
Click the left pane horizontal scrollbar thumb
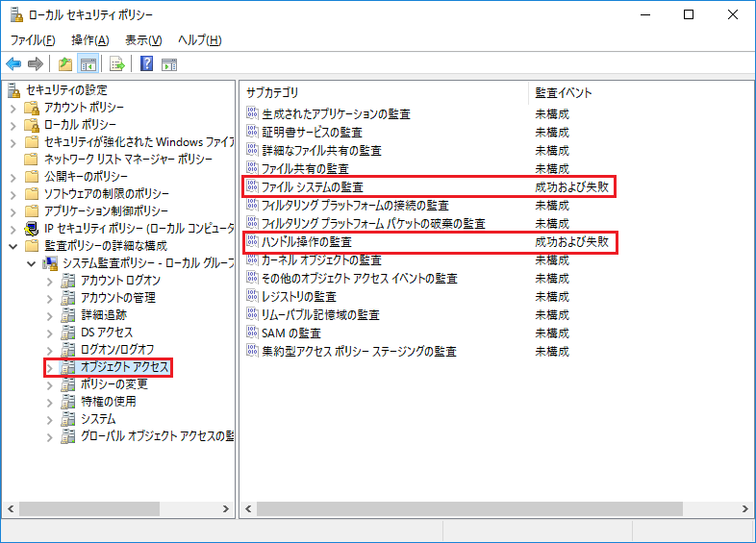89,508
